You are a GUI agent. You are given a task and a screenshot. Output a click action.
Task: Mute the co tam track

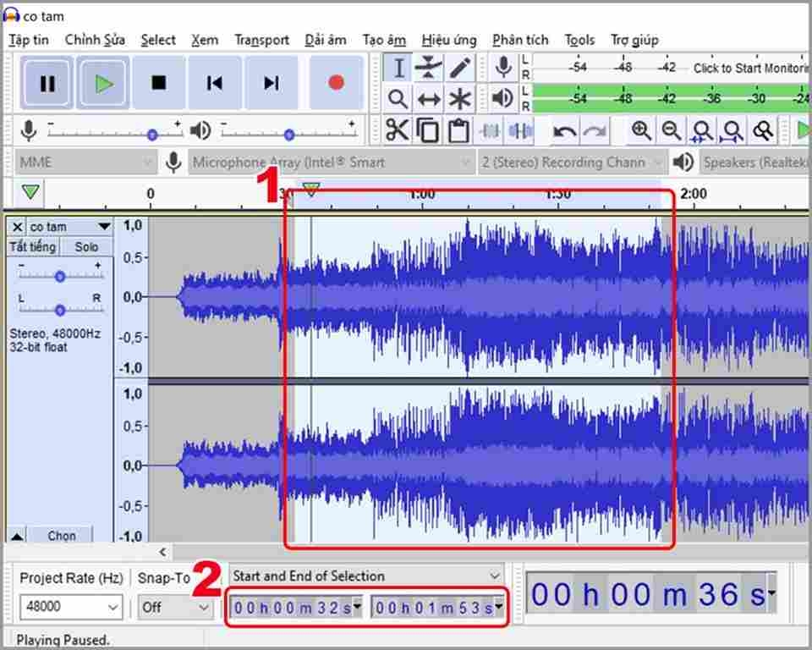tap(31, 246)
